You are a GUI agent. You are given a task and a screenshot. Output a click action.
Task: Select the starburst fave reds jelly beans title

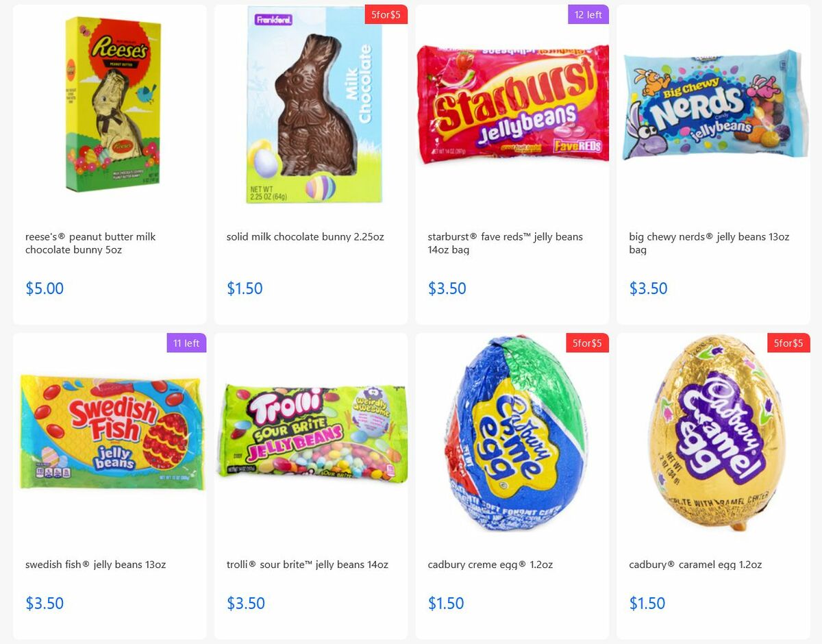point(505,243)
